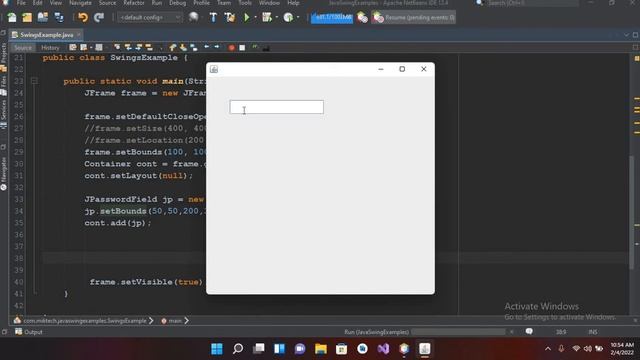Screen dimensions: 640x360
Task: Click the Java window title icon
Action: [x=214, y=69]
